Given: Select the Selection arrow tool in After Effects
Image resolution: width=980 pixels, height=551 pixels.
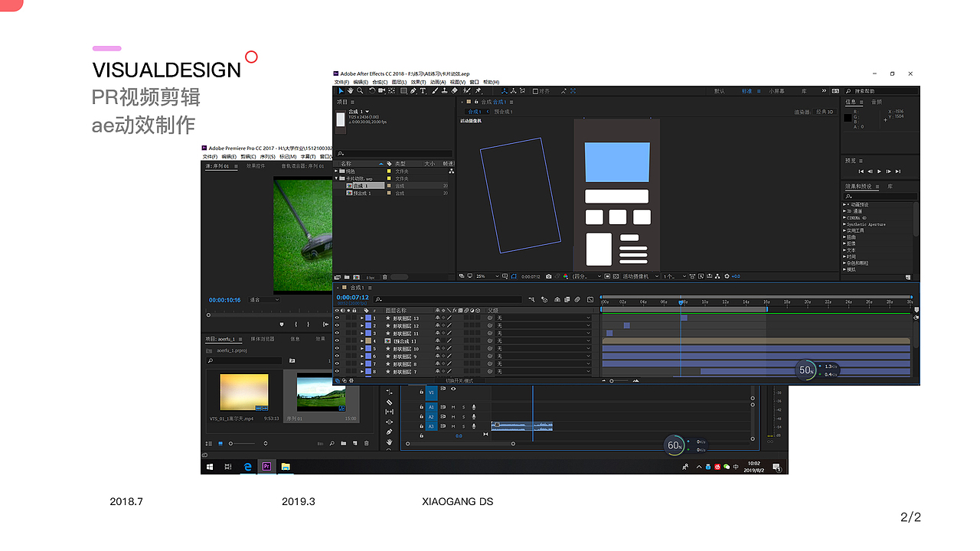Looking at the screenshot, I should point(341,91).
